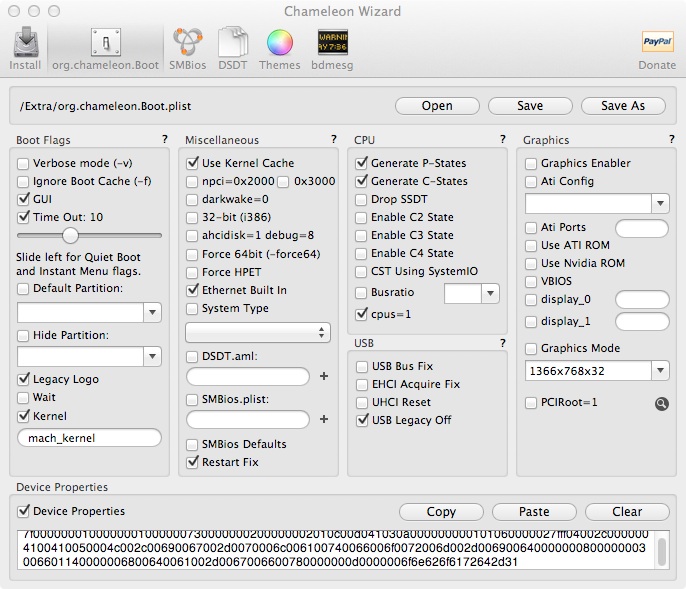Expand the Busratio dropdown arrow
The height and width of the screenshot is (589, 686).
coord(490,293)
